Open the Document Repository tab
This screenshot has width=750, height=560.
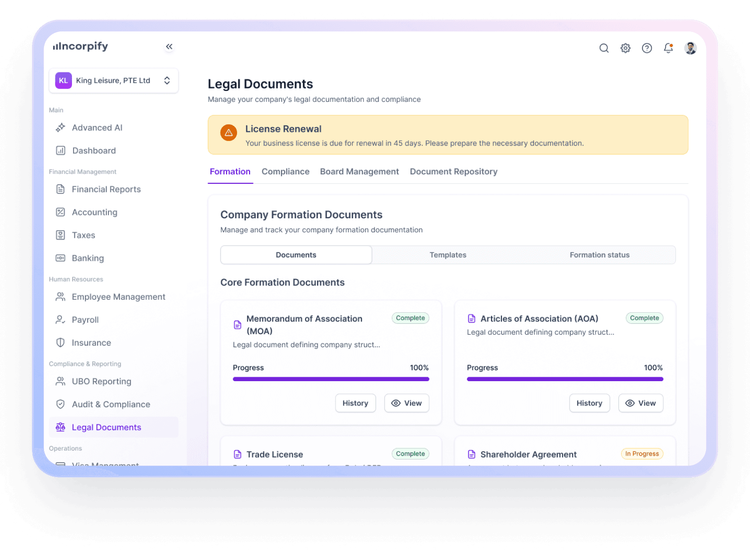pyautogui.click(x=453, y=172)
